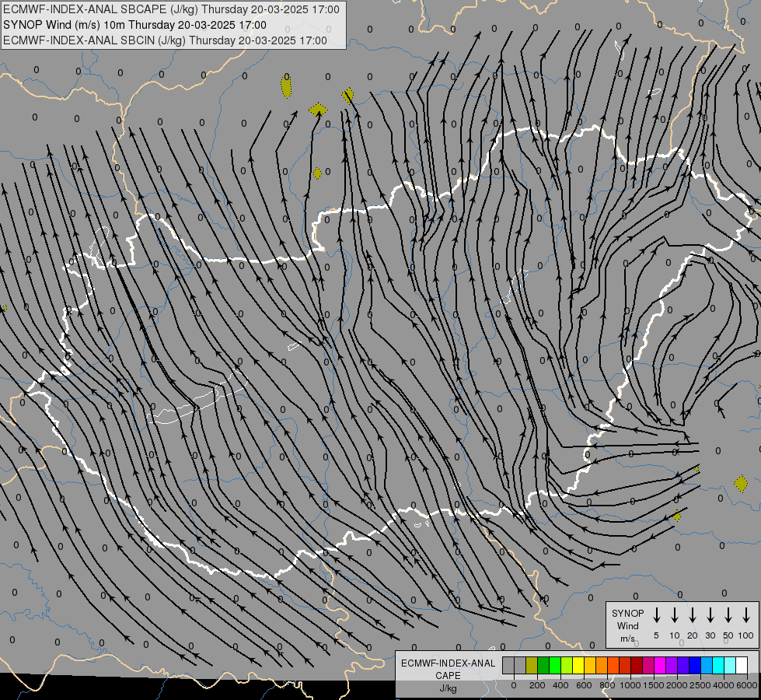Viewport: 761px width, 700px height.
Task: Click the wind arrow above the 10 label
Action: (x=674, y=615)
